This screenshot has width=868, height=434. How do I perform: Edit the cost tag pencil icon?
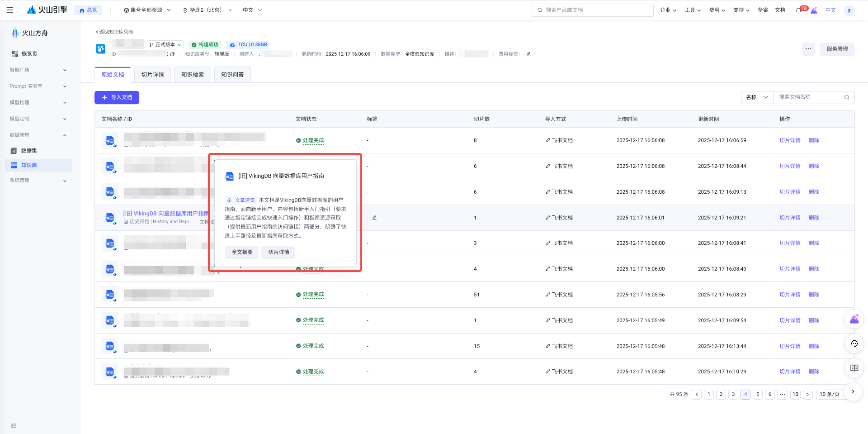click(528, 54)
